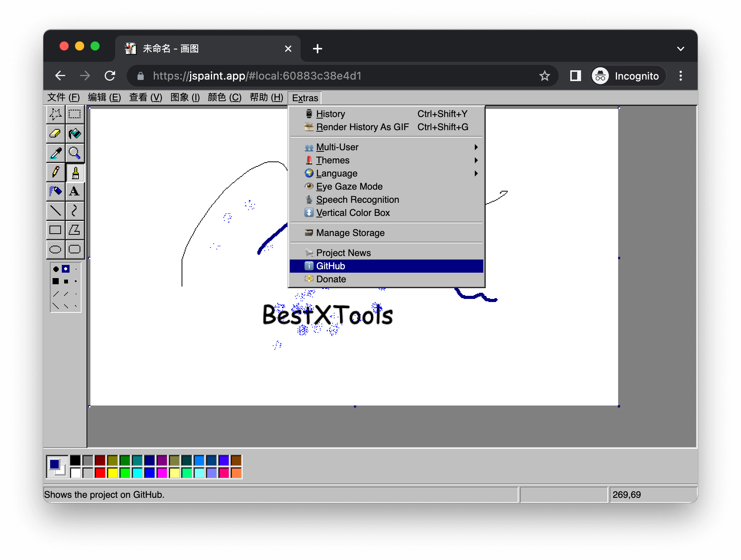Select the 未命名 - 画图 browser tab
Image resolution: width=741 pixels, height=560 pixels.
pos(208,49)
